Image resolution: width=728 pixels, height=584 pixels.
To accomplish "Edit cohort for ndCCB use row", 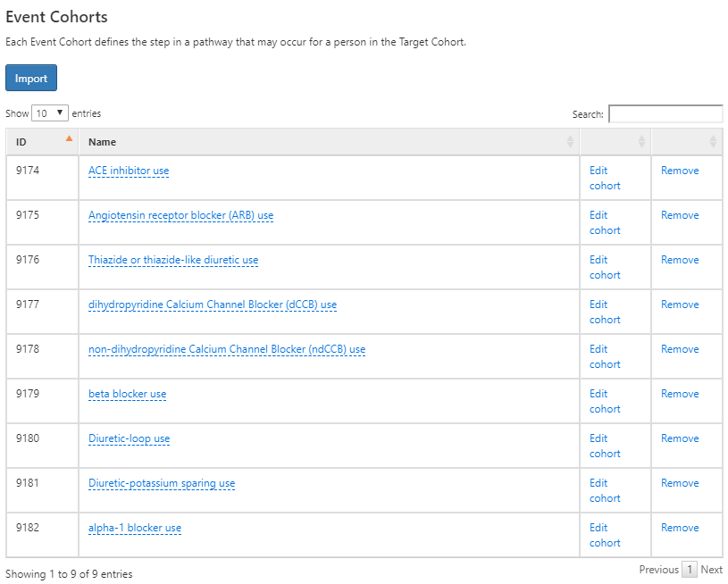I will pyautogui.click(x=605, y=356).
